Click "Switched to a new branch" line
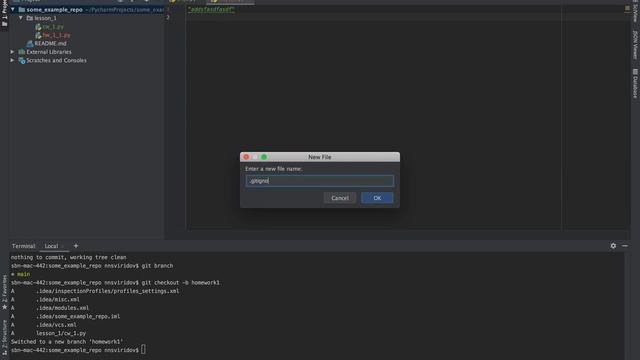The height and width of the screenshot is (360, 640). coord(67,342)
